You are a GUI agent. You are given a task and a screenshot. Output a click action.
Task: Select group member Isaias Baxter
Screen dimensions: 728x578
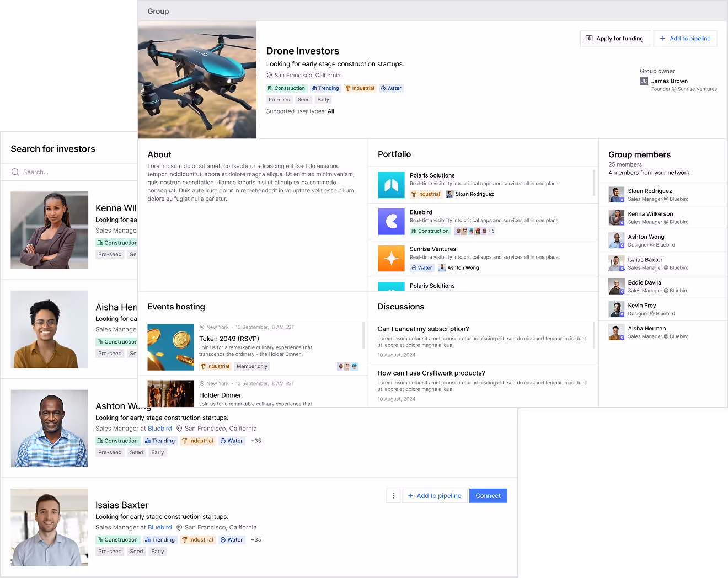click(x=662, y=264)
